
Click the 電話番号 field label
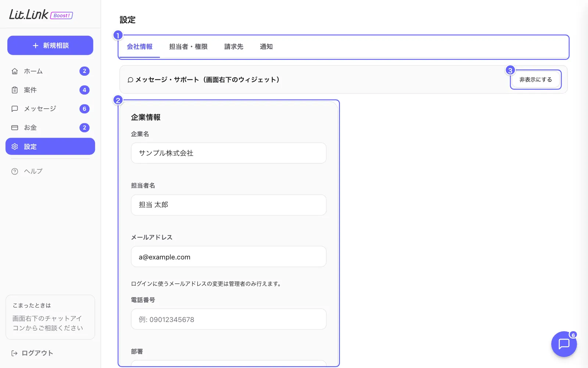[143, 300]
